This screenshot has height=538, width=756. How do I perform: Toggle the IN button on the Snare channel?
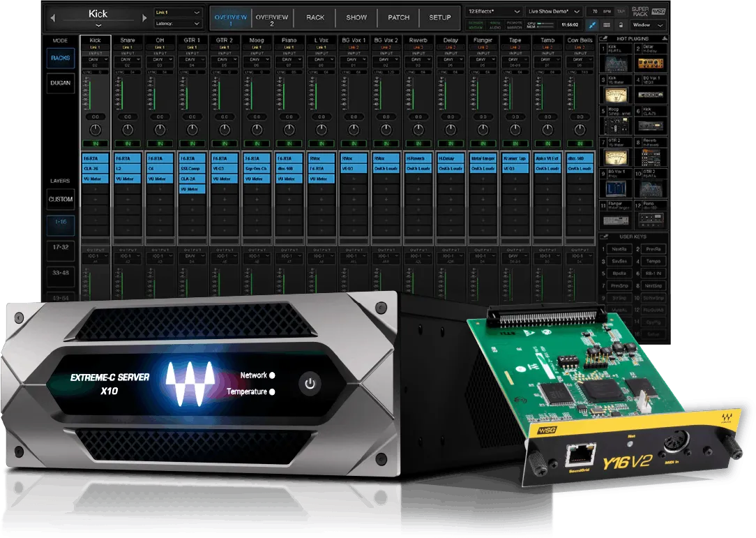pos(128,144)
